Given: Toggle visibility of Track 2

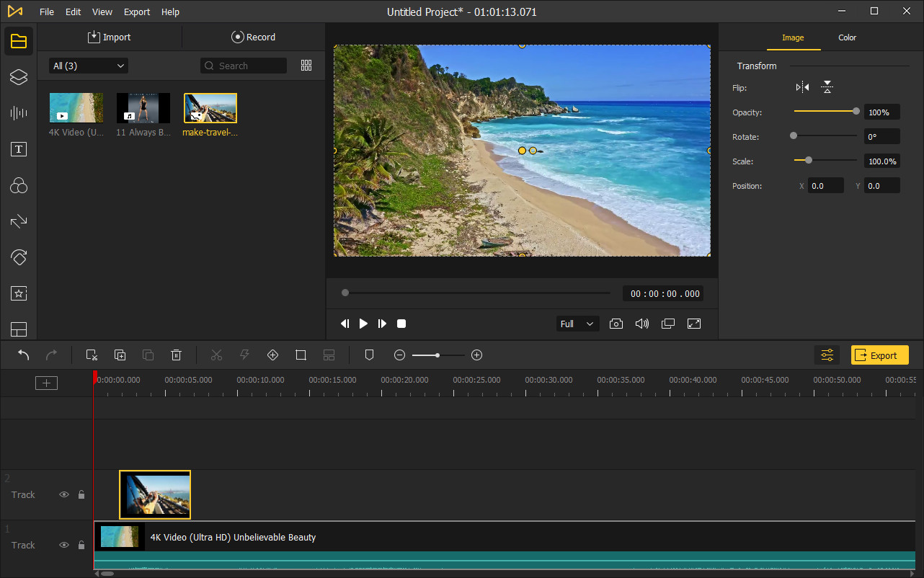Looking at the screenshot, I should (x=64, y=494).
